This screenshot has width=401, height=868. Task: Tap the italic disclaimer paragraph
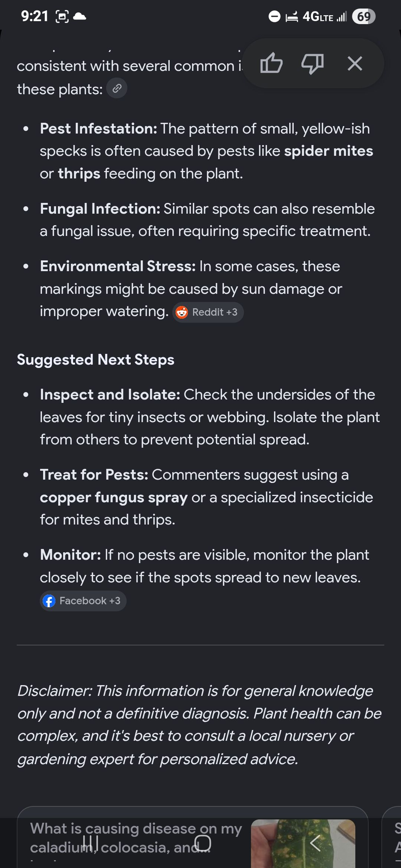pos(200,725)
